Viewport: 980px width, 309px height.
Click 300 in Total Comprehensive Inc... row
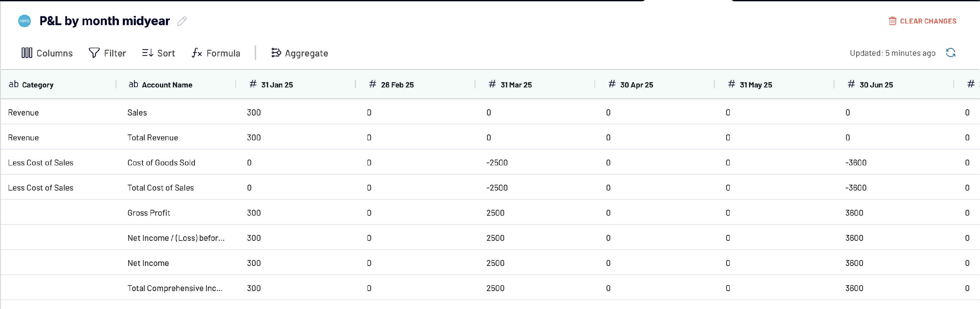[254, 288]
